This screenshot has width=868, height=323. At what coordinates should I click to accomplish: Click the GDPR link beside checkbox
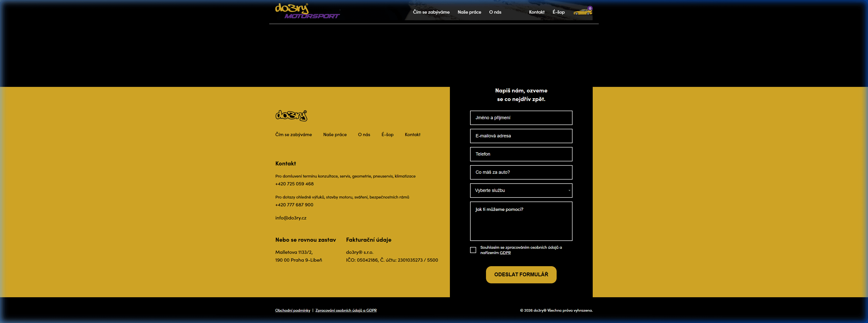(x=505, y=253)
